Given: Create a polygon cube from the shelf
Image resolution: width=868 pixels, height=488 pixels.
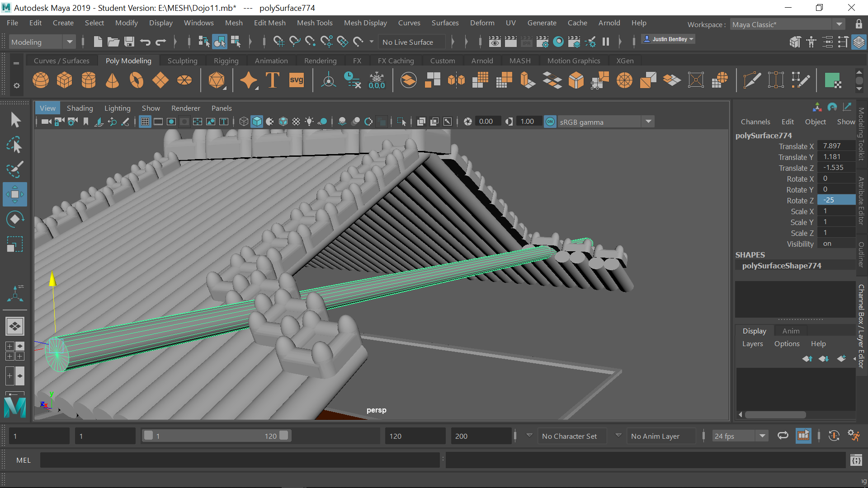Looking at the screenshot, I should (x=65, y=80).
